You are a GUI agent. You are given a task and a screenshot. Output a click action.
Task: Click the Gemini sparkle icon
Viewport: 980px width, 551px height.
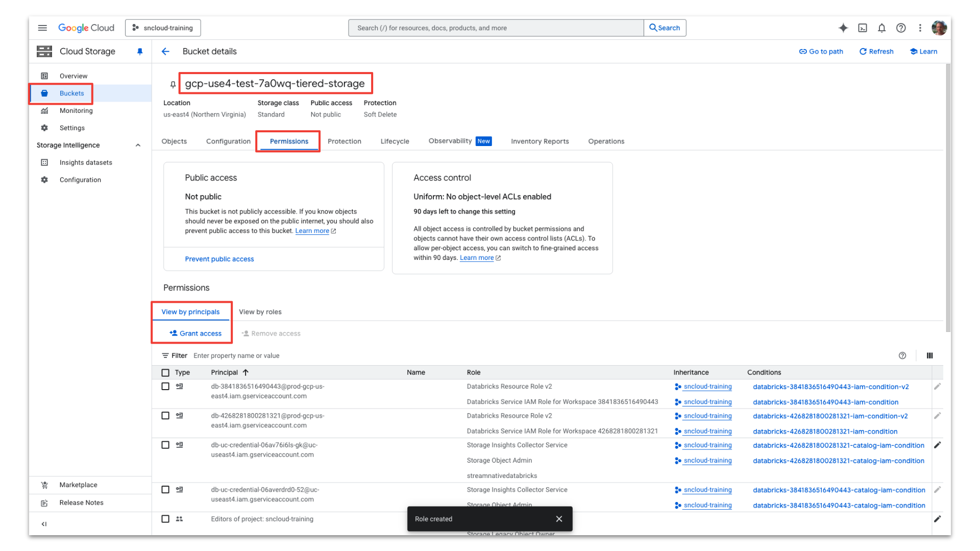(843, 28)
